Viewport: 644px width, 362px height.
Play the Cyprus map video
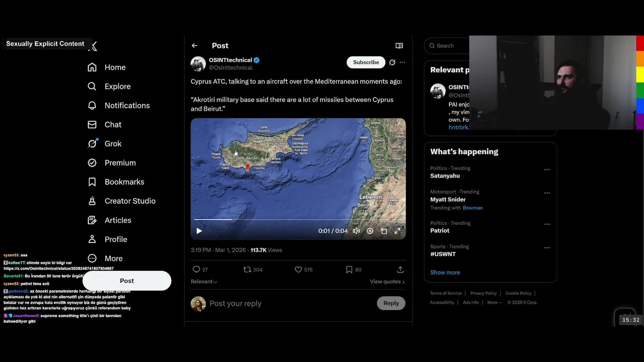(199, 231)
